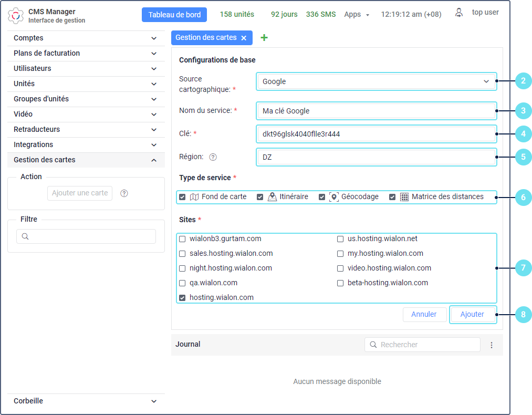Expand the Groupes d'unités section
Image resolution: width=532 pixels, height=415 pixels.
click(86, 99)
